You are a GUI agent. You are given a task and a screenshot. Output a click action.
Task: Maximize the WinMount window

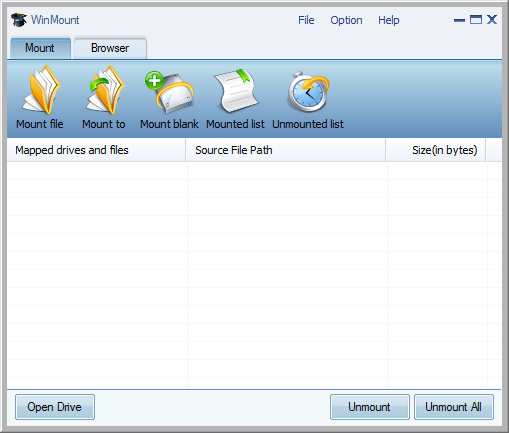click(x=476, y=20)
